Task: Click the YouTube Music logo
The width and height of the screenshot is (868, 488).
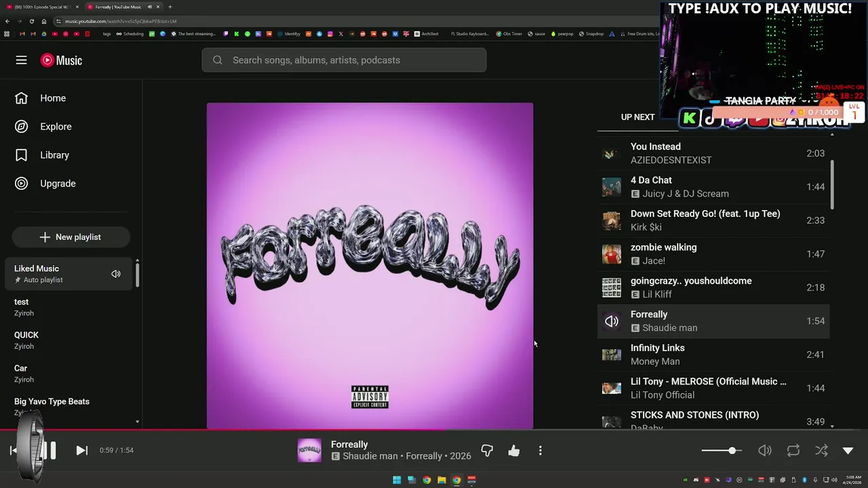Action: [x=61, y=60]
